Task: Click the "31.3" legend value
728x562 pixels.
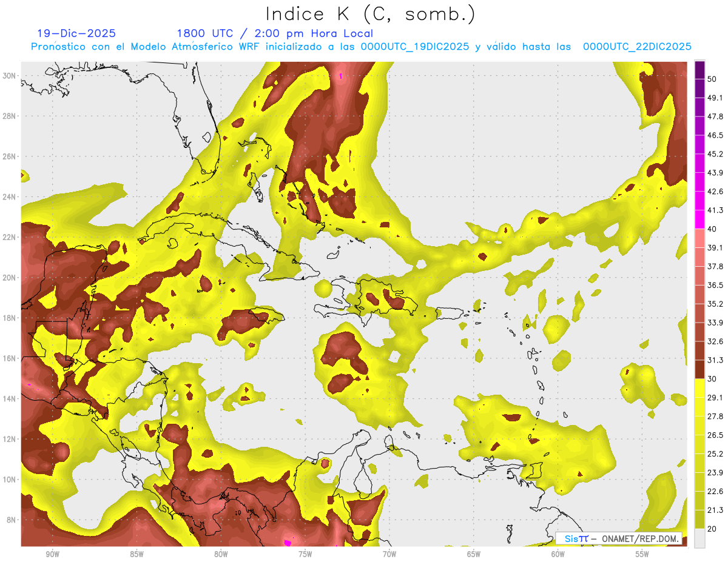Action: click(715, 361)
